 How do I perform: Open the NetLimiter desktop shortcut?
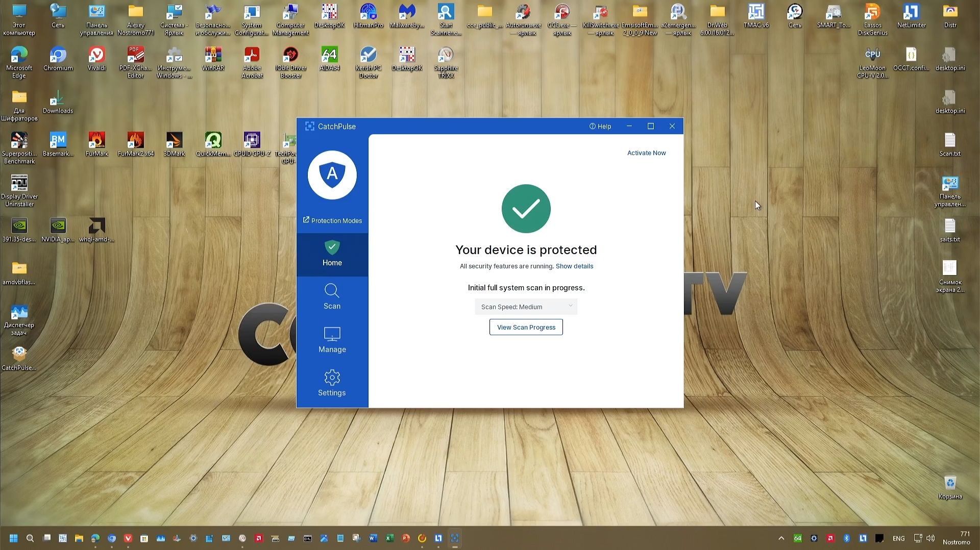(x=911, y=16)
